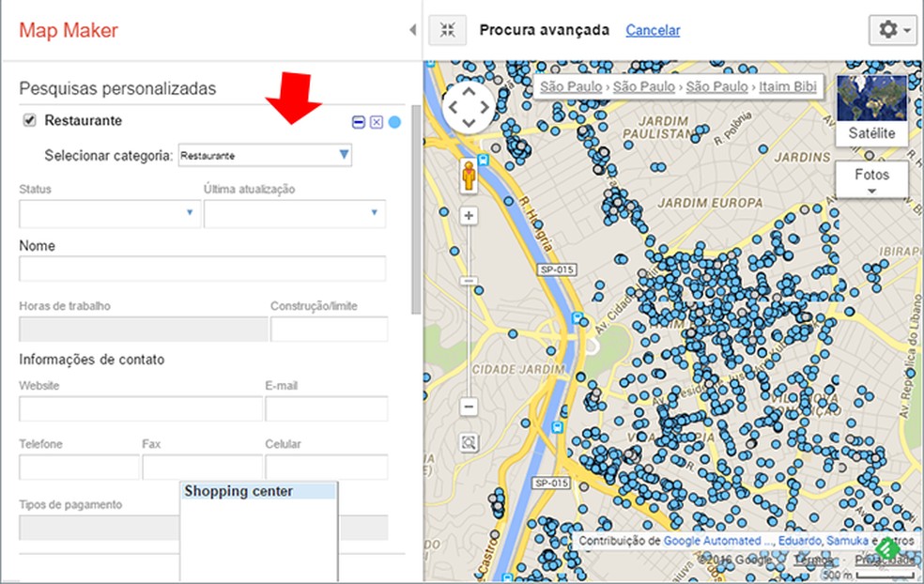924x584 pixels.
Task: Select Shopping center from suggestion list
Action: (x=257, y=491)
